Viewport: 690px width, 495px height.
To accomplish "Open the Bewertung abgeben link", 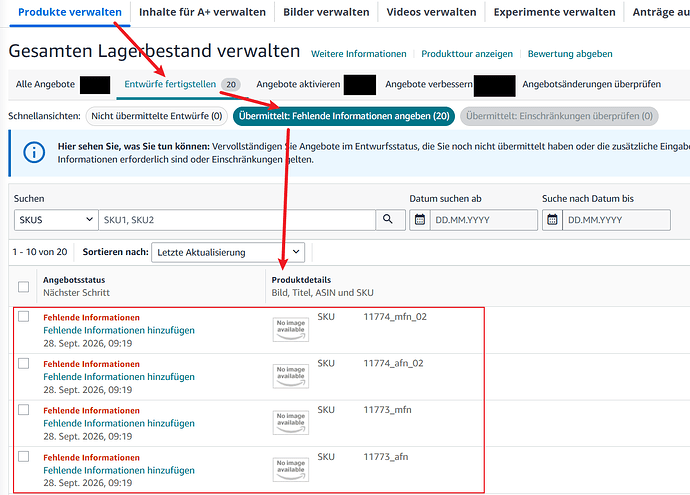I will [570, 54].
